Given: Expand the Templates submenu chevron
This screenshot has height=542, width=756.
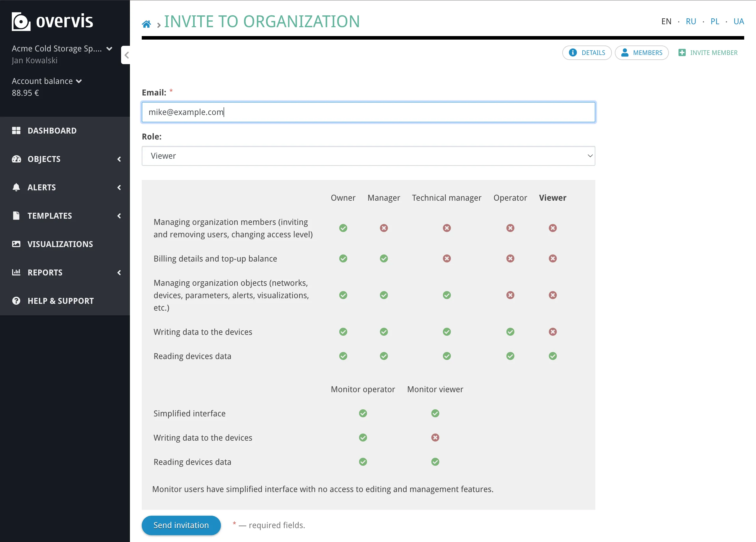Looking at the screenshot, I should pyautogui.click(x=119, y=216).
